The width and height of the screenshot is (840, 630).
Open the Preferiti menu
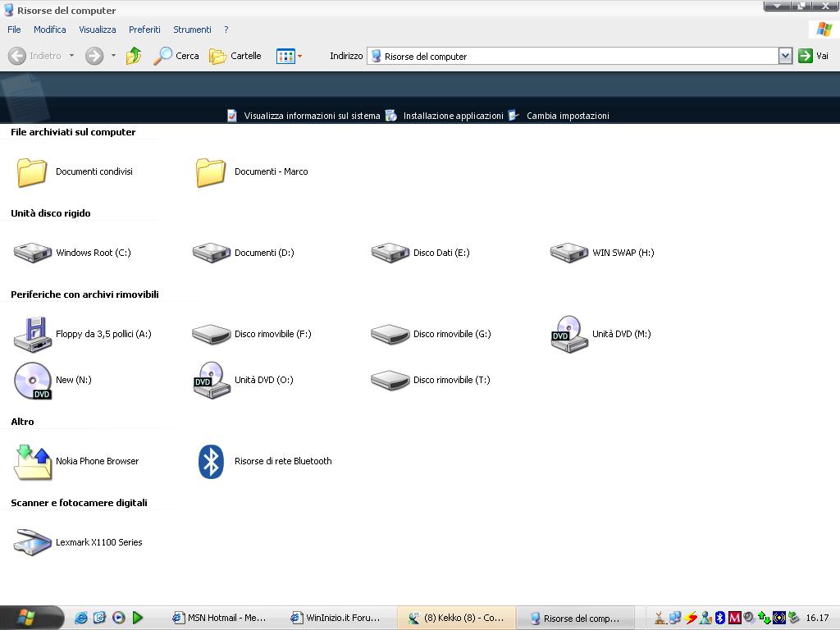(144, 30)
